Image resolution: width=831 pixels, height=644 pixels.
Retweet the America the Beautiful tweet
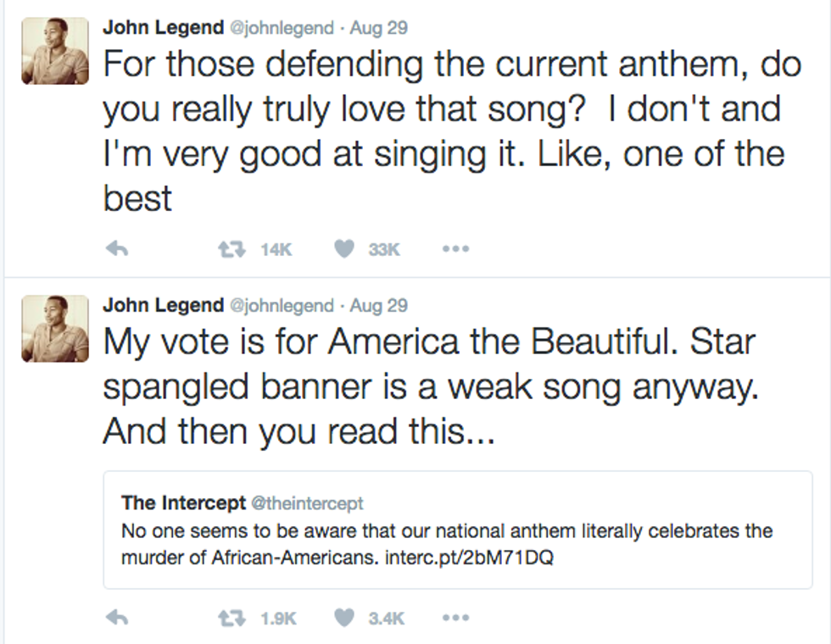coord(228,619)
